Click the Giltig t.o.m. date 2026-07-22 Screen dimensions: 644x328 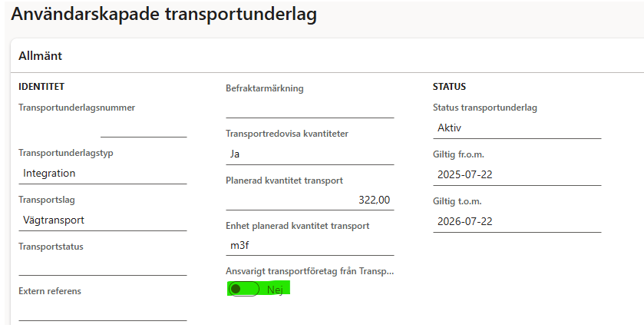(x=517, y=221)
